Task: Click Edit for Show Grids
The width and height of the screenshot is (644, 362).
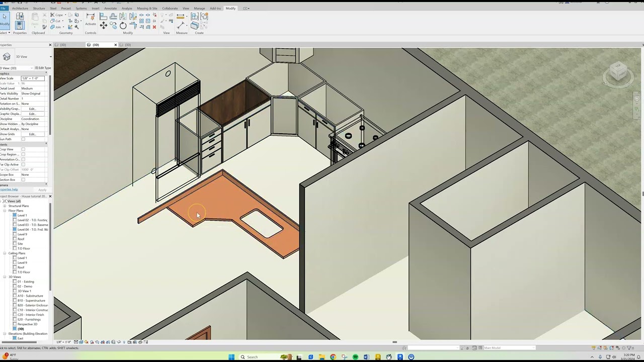Action: (x=32, y=134)
